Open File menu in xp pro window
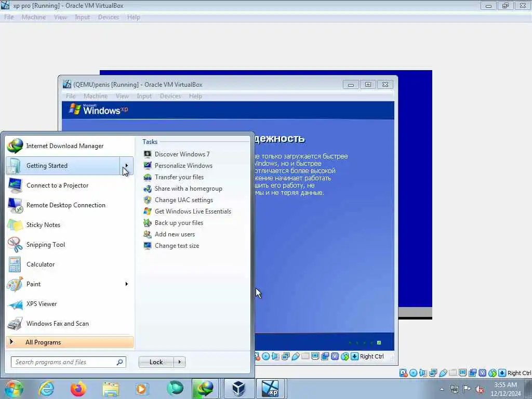532x399 pixels. 9,17
